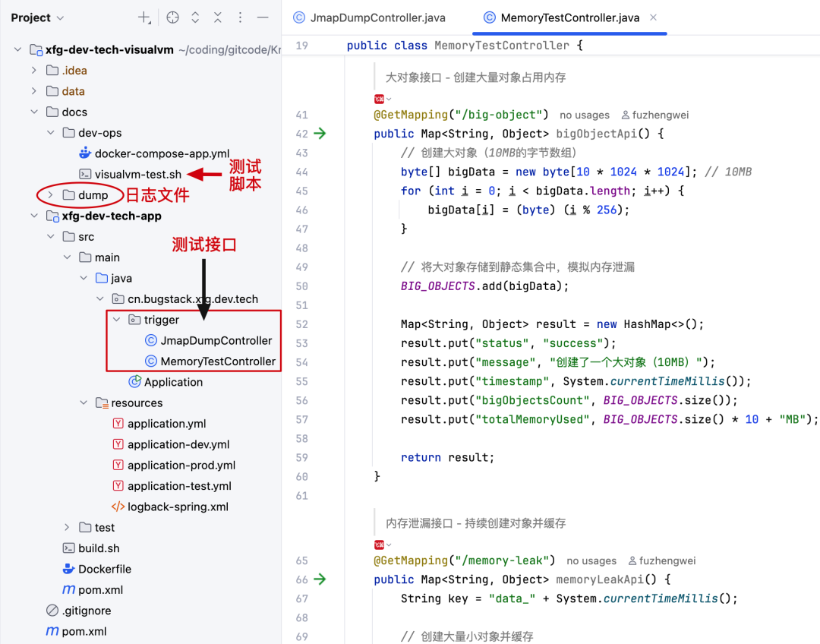Expand all nodes with the expand-all icon
820x644 pixels.
[195, 17]
